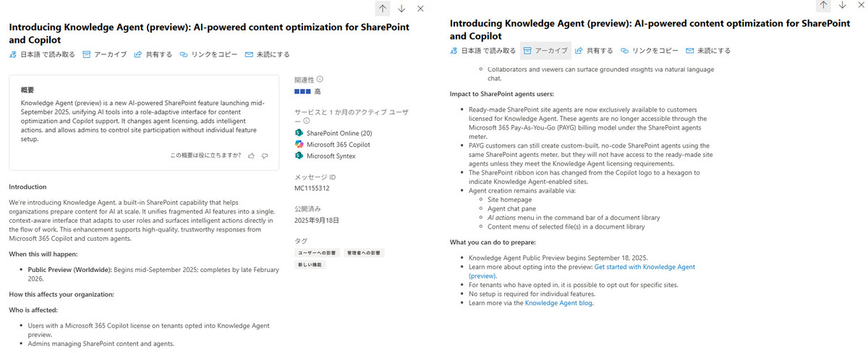The image size is (868, 353).
Task: Choose the 新しい機能 tag
Action: 310,265
